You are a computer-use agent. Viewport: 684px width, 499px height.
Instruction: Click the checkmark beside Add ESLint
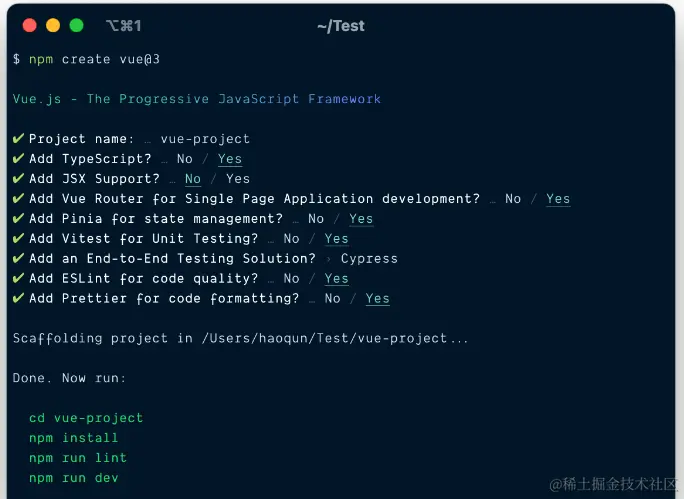point(18,278)
